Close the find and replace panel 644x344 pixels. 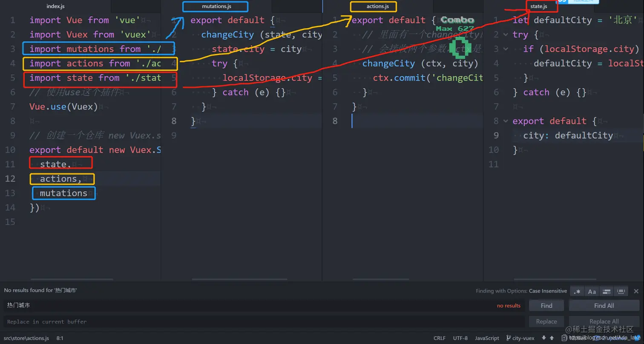[x=636, y=291]
